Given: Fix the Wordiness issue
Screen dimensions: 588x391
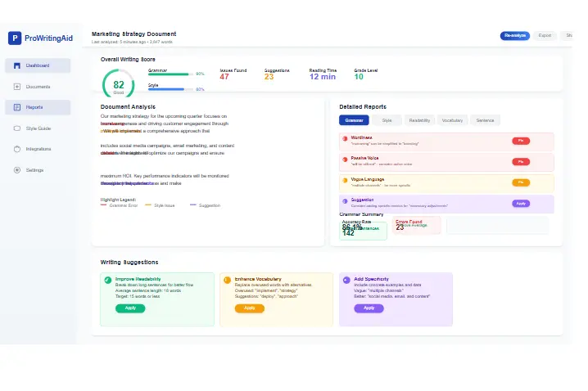Looking at the screenshot, I should pos(521,141).
